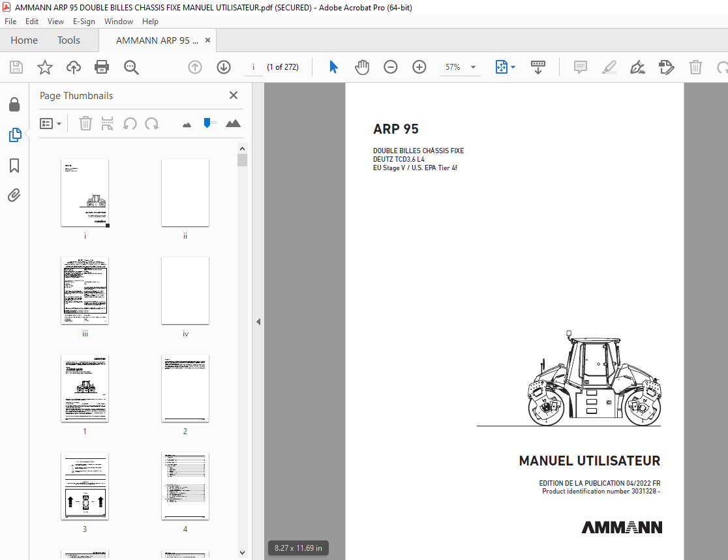
Task: Collapse the navigation pane arrow
Action: point(258,321)
